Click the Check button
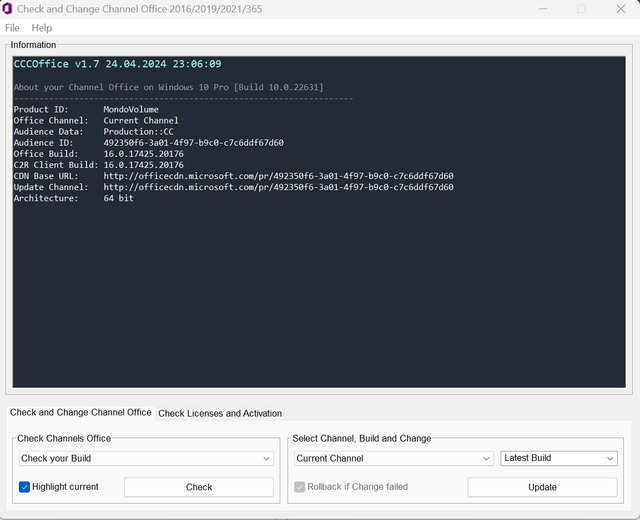The image size is (640, 520). [x=199, y=487]
